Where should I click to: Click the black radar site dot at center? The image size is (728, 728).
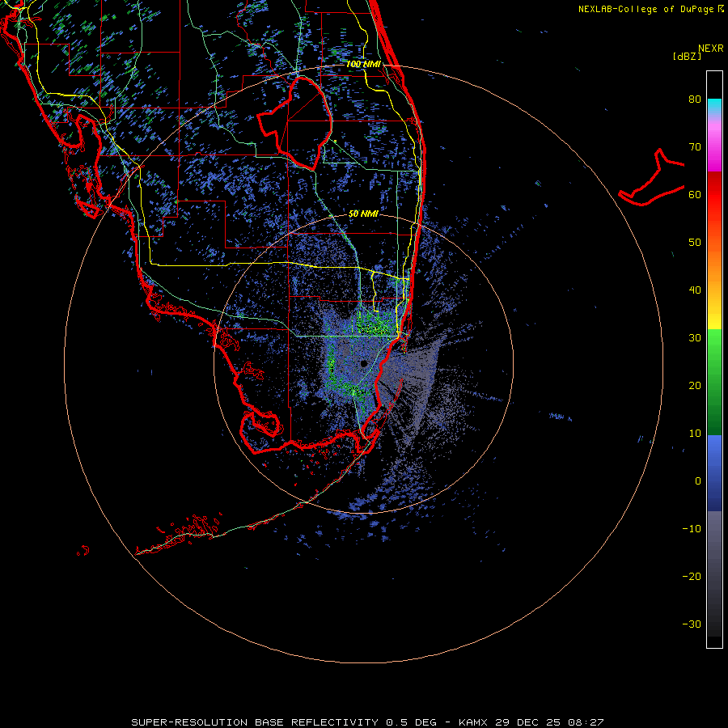click(363, 363)
